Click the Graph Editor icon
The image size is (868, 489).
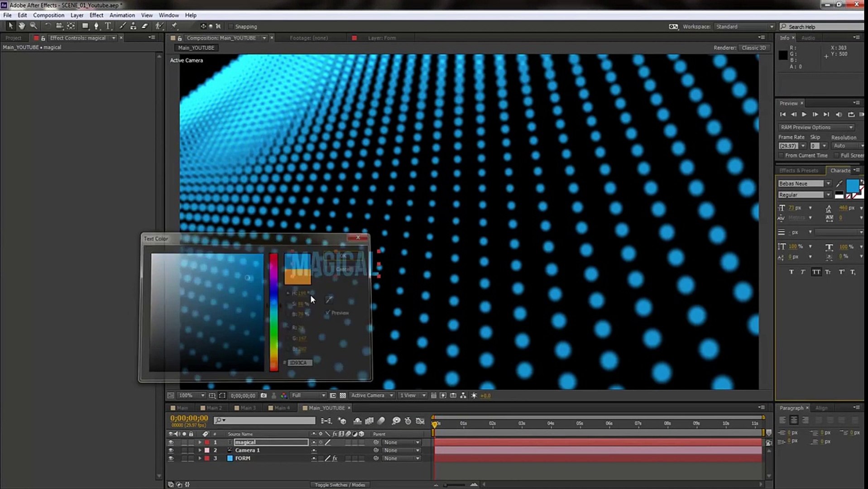420,421
